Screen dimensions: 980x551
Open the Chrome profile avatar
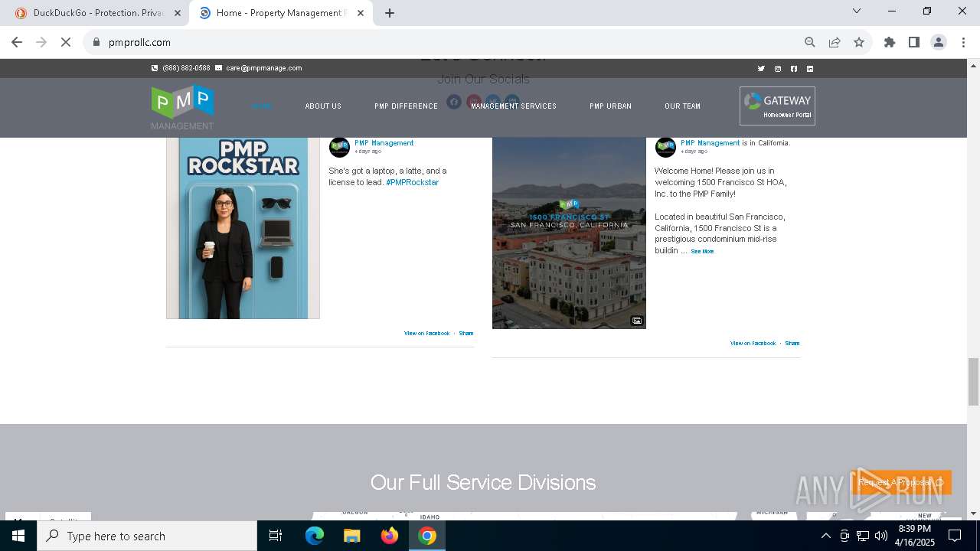pos(939,42)
